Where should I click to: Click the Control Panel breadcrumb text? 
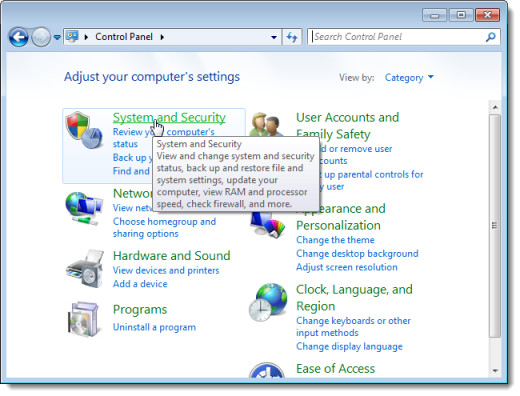pos(124,37)
